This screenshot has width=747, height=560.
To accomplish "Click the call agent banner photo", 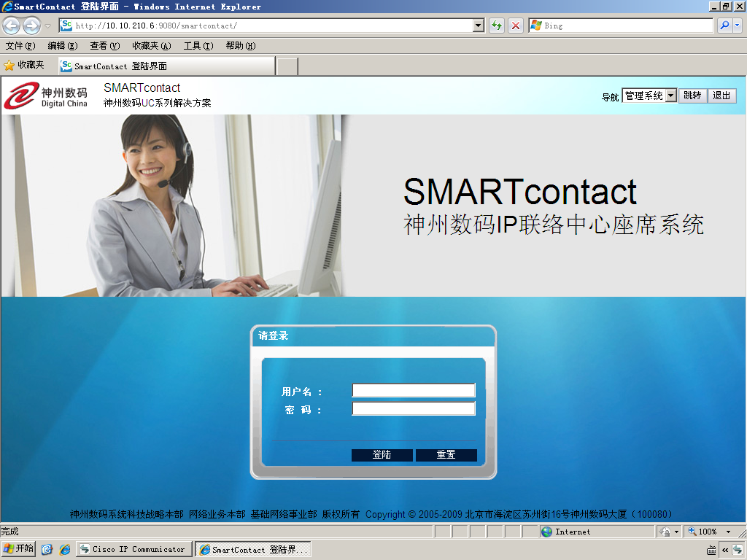I will pyautogui.click(x=172, y=206).
